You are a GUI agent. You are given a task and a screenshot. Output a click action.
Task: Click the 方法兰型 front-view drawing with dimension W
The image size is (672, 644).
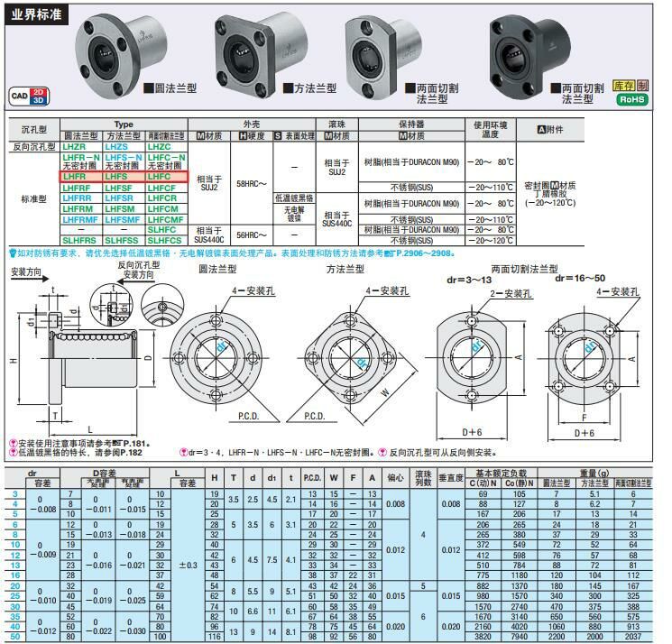pyautogui.click(x=352, y=360)
